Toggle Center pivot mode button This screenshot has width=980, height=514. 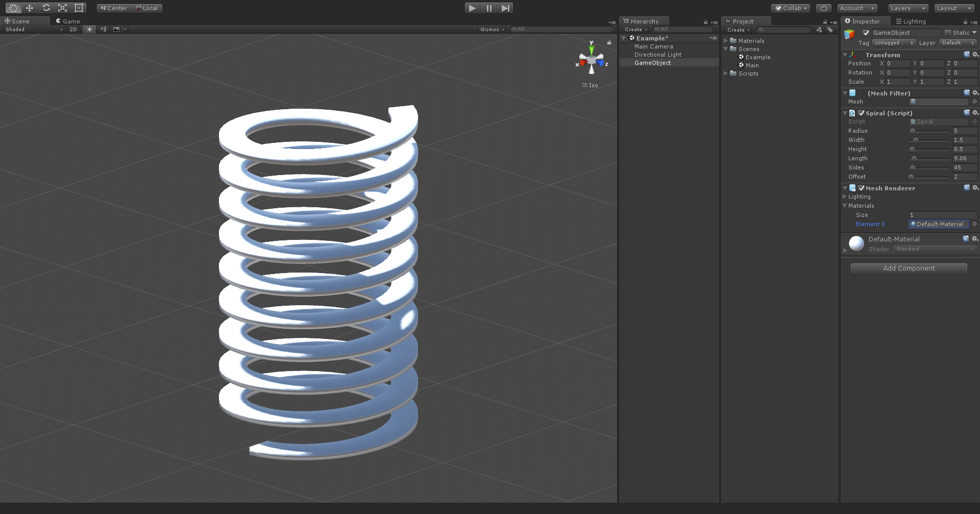coord(114,8)
